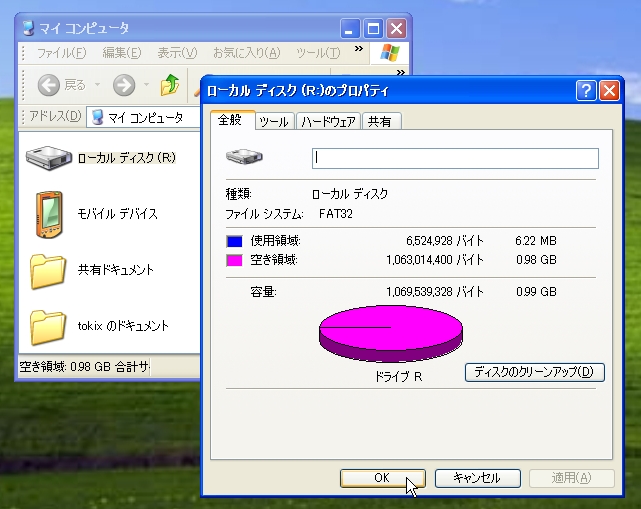This screenshot has height=509, width=641.
Task: Click the Forward arrow icon in My Computer
Action: 124,85
